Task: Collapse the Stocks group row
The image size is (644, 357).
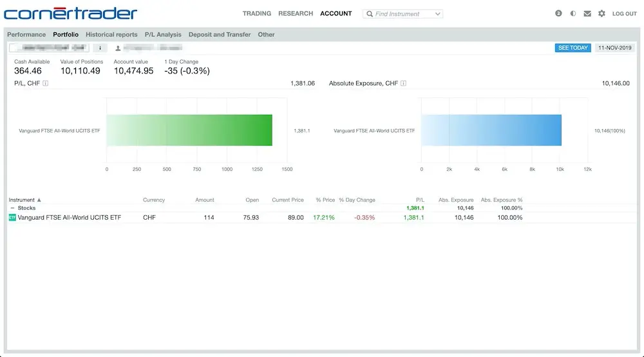Action: pyautogui.click(x=12, y=208)
